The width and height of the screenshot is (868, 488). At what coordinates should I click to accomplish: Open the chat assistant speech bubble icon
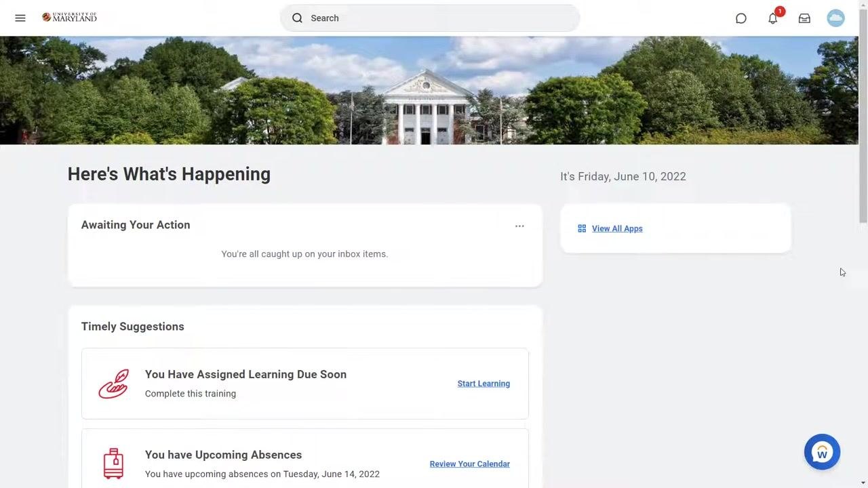coord(741,18)
